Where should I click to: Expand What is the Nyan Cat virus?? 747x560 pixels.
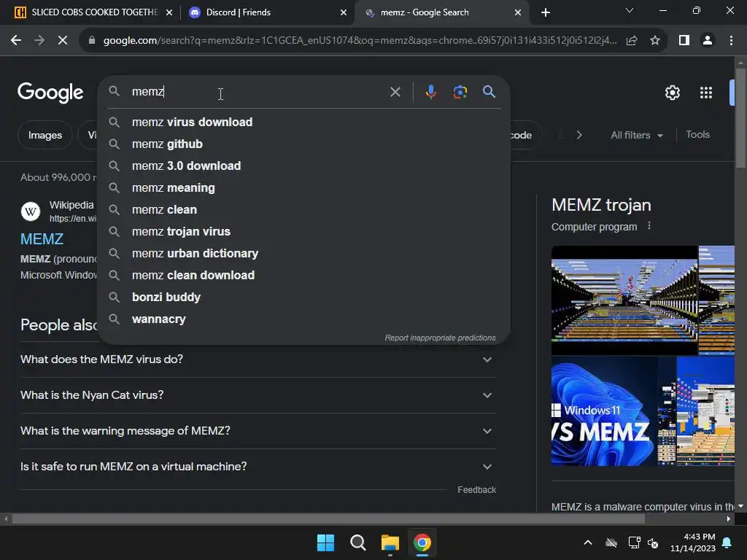(258, 395)
